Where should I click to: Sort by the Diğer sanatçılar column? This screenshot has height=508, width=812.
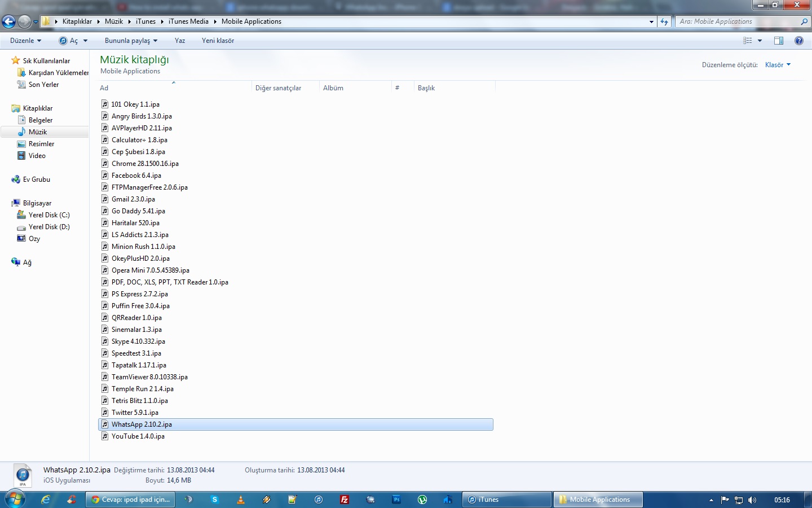pyautogui.click(x=285, y=88)
